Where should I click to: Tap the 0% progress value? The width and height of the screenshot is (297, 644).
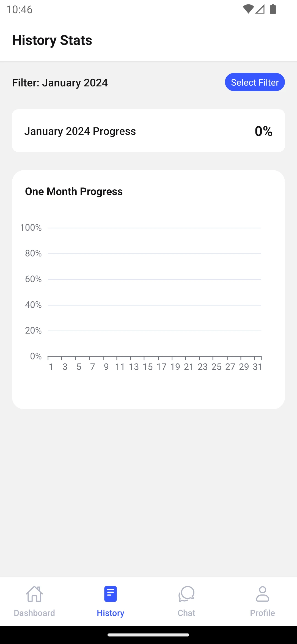click(263, 131)
